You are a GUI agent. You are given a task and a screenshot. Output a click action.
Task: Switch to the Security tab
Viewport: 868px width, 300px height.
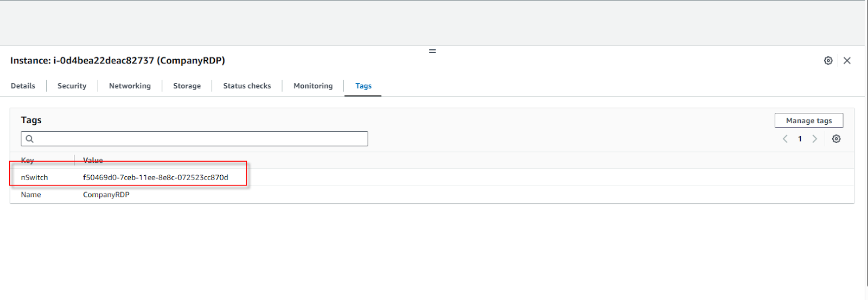pos(72,86)
